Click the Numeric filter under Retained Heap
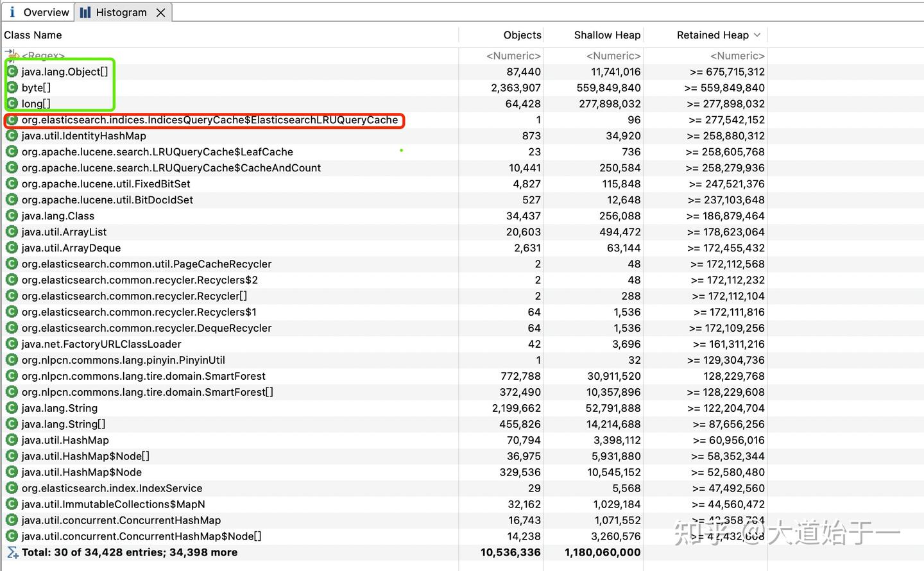 coord(737,56)
